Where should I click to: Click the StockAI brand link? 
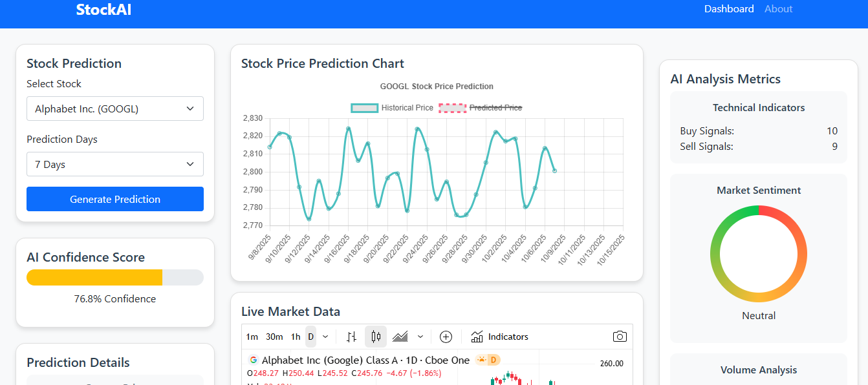pos(103,10)
